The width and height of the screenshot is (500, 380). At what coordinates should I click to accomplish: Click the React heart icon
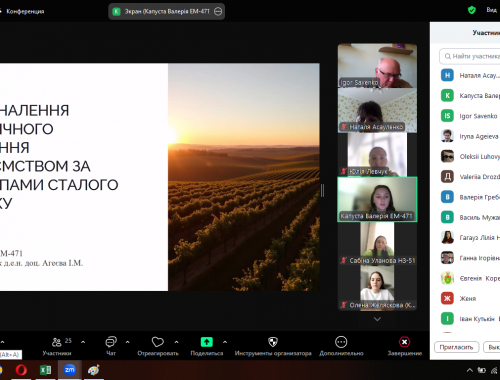point(158,342)
